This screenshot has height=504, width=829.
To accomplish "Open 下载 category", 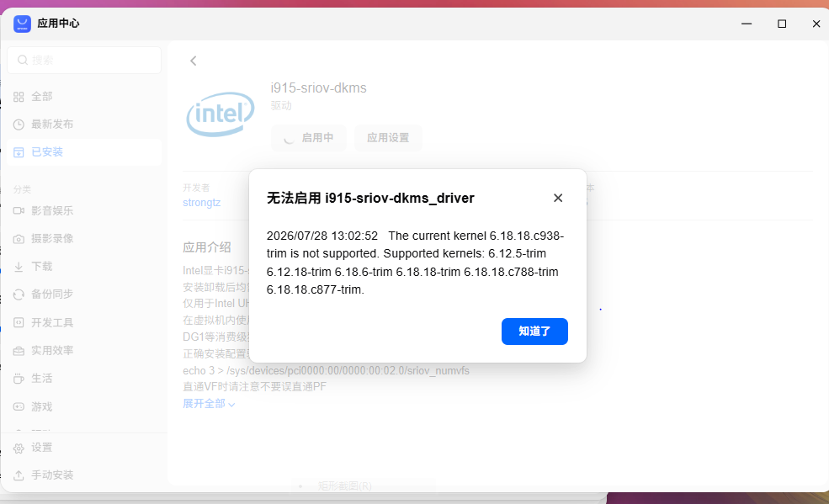I will (x=84, y=266).
